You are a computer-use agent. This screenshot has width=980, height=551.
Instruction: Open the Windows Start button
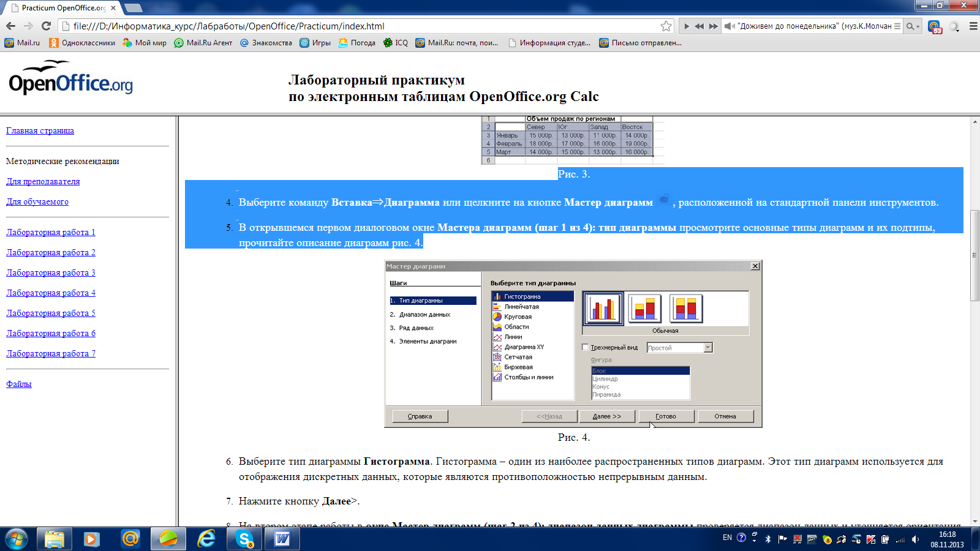(x=17, y=539)
